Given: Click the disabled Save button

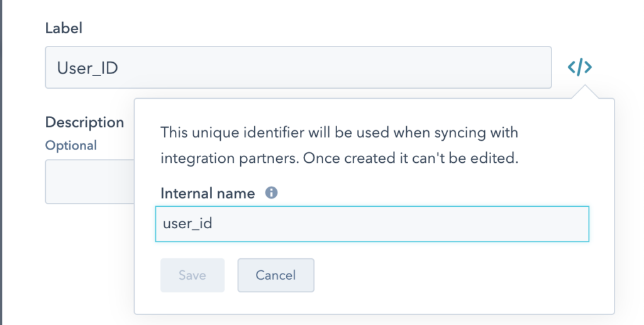Looking at the screenshot, I should pyautogui.click(x=192, y=275).
